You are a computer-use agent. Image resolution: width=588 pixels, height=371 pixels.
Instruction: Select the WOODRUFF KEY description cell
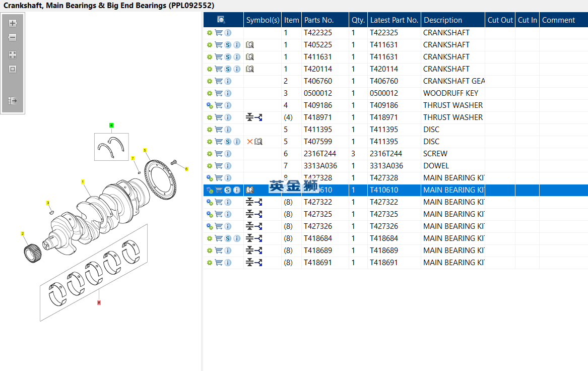[452, 93]
